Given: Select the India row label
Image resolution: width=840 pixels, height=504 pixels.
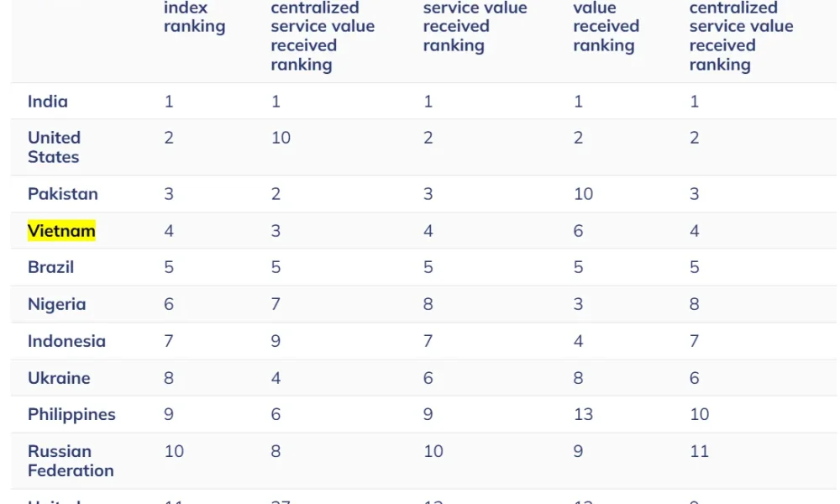Looking at the screenshot, I should click(48, 102).
